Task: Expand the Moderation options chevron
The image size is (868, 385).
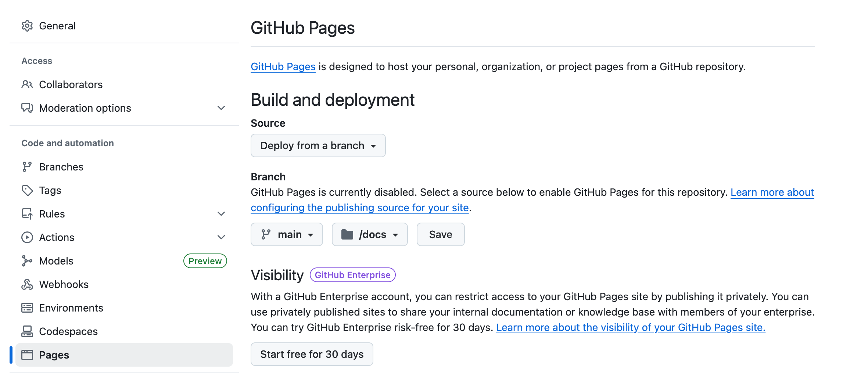Action: [x=221, y=108]
